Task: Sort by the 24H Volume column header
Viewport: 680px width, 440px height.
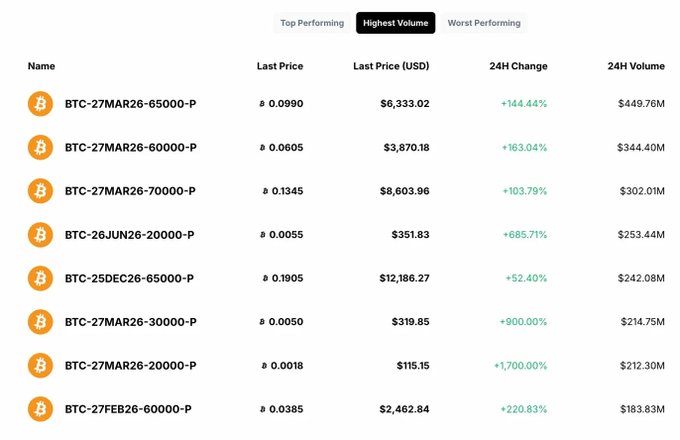Action: pyautogui.click(x=635, y=66)
